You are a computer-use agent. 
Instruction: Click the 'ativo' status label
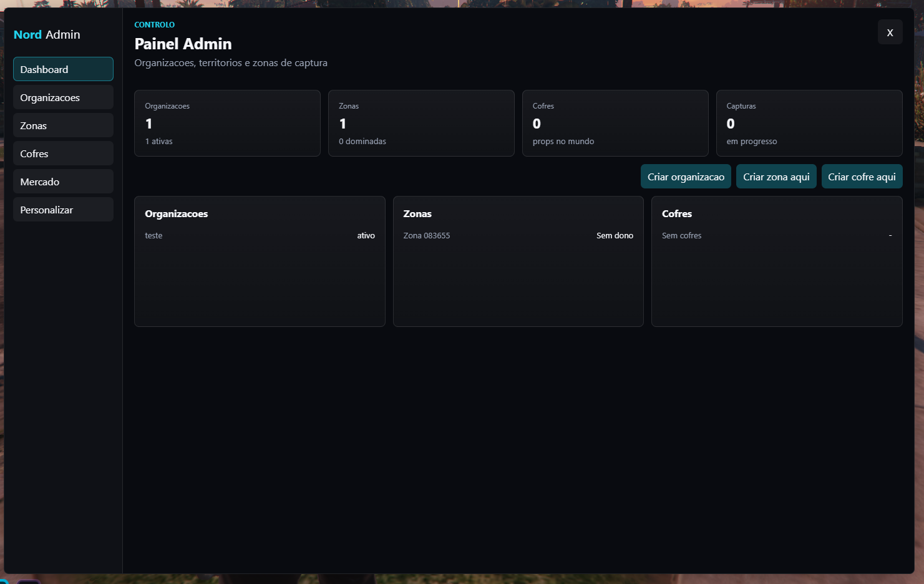tap(366, 235)
